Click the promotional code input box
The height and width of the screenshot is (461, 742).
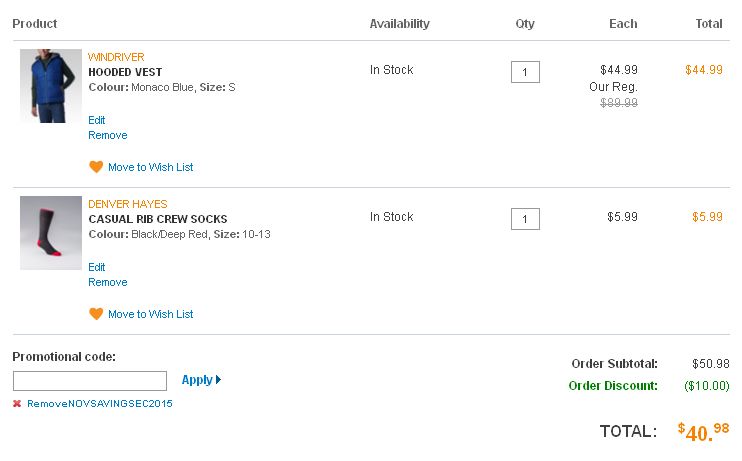90,381
